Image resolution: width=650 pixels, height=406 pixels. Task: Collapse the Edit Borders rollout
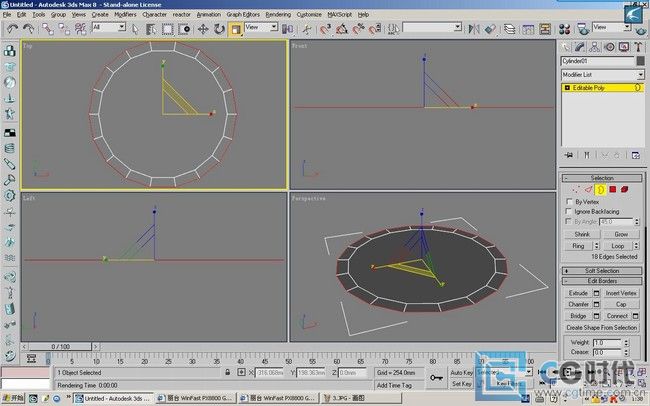tap(602, 281)
